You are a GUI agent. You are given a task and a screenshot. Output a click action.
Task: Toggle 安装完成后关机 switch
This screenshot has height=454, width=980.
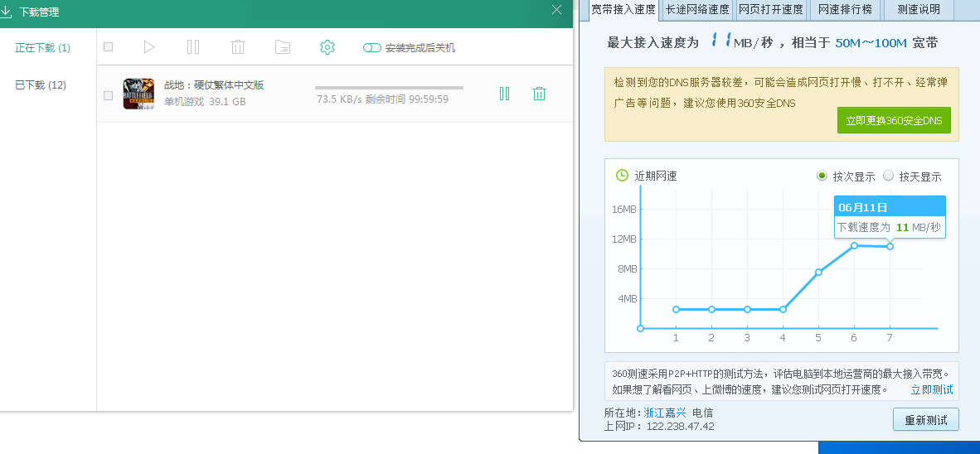pos(372,47)
